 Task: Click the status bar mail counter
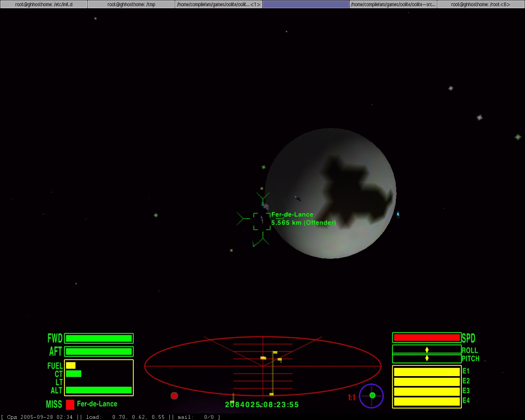tap(196, 417)
